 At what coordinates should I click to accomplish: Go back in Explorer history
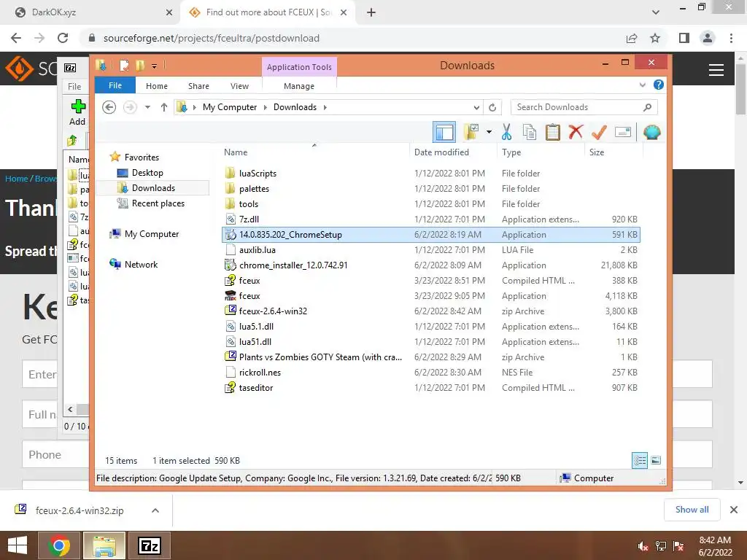click(x=109, y=107)
